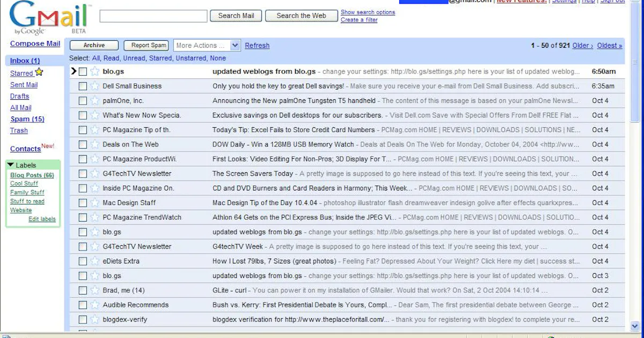Tick the Mac Design Staff checkbox
Image resolution: width=644 pixels, height=338 pixels.
[83, 203]
